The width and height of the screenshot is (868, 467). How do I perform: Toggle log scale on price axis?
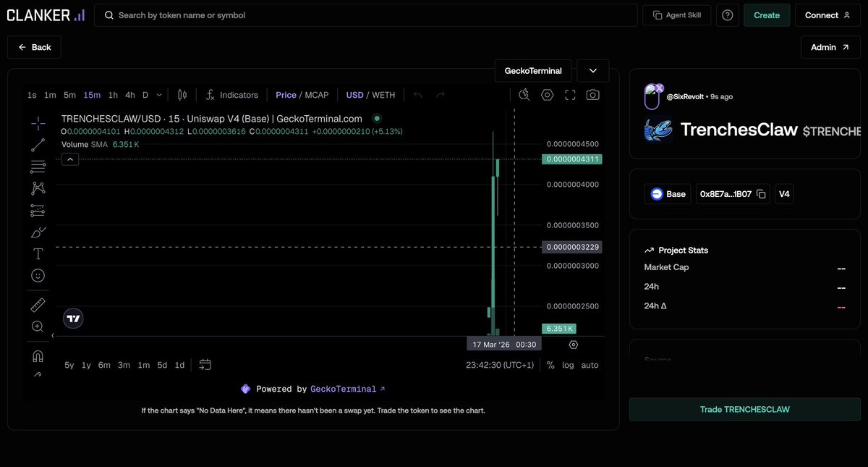(568, 365)
